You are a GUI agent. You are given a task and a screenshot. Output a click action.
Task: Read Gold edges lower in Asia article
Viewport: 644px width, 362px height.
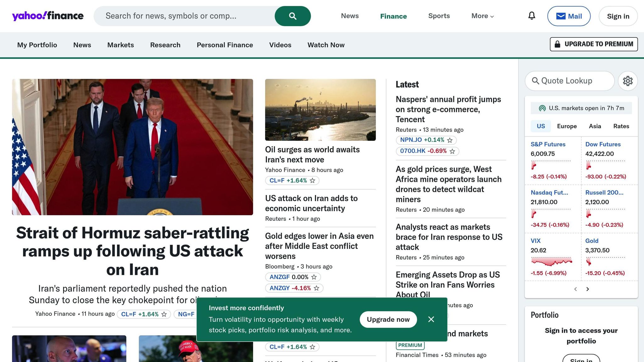click(x=319, y=246)
